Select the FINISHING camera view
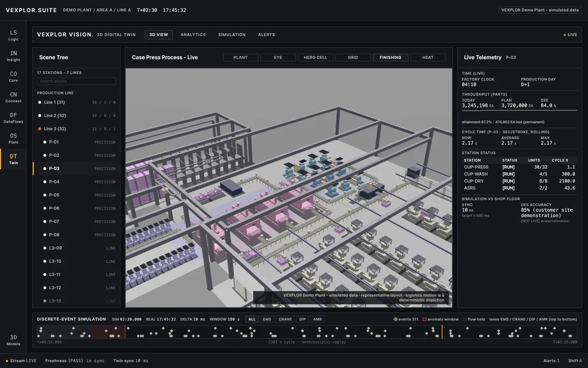The width and height of the screenshot is (588, 368). tap(390, 58)
